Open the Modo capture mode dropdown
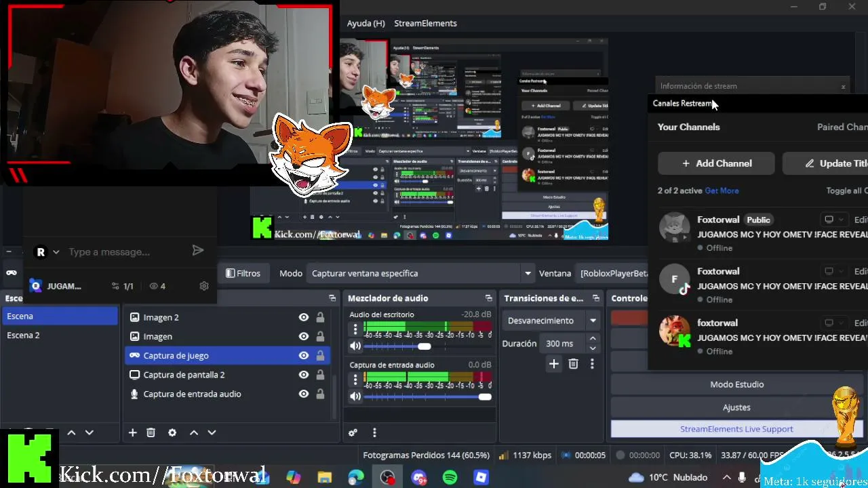 [x=420, y=273]
